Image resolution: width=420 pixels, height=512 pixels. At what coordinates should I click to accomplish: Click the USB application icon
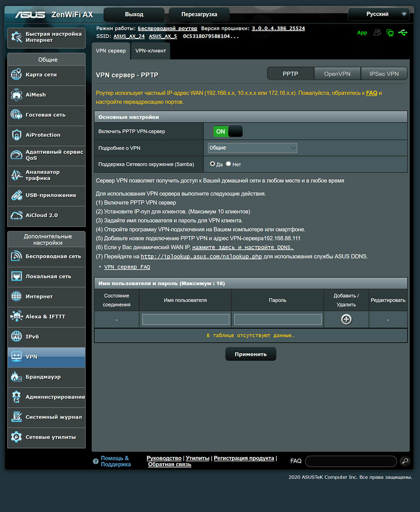click(16, 195)
